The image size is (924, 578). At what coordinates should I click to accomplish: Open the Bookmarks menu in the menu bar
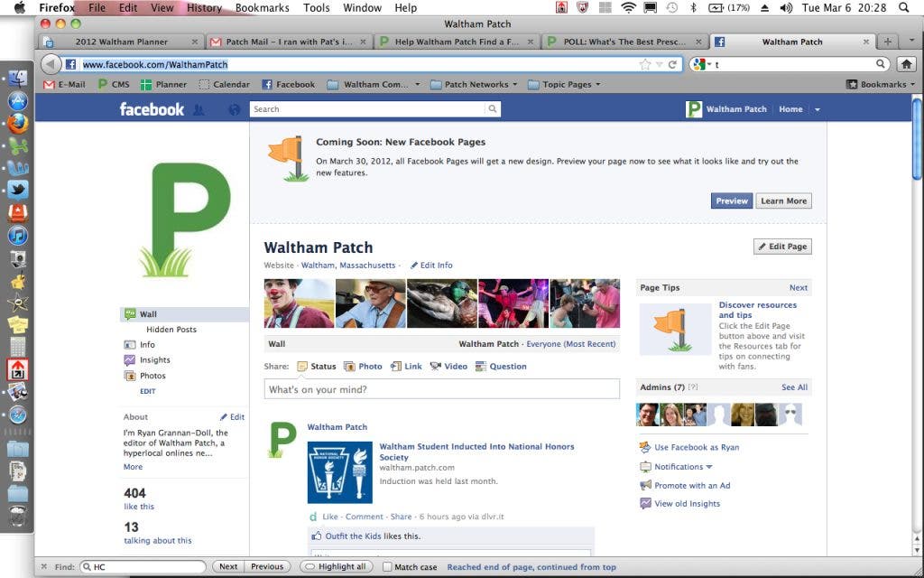263,7
